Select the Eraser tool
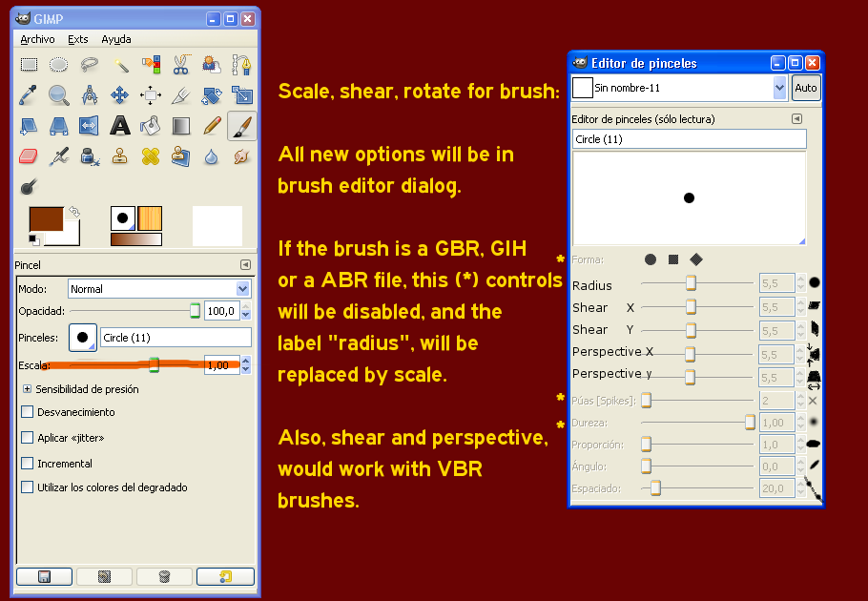Image resolution: width=868 pixels, height=601 pixels. 28,155
